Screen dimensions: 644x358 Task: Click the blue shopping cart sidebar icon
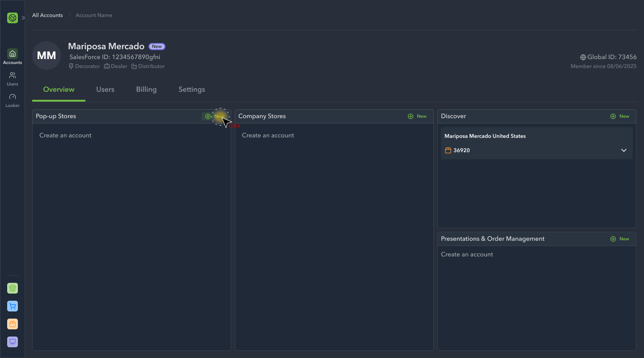point(13,306)
